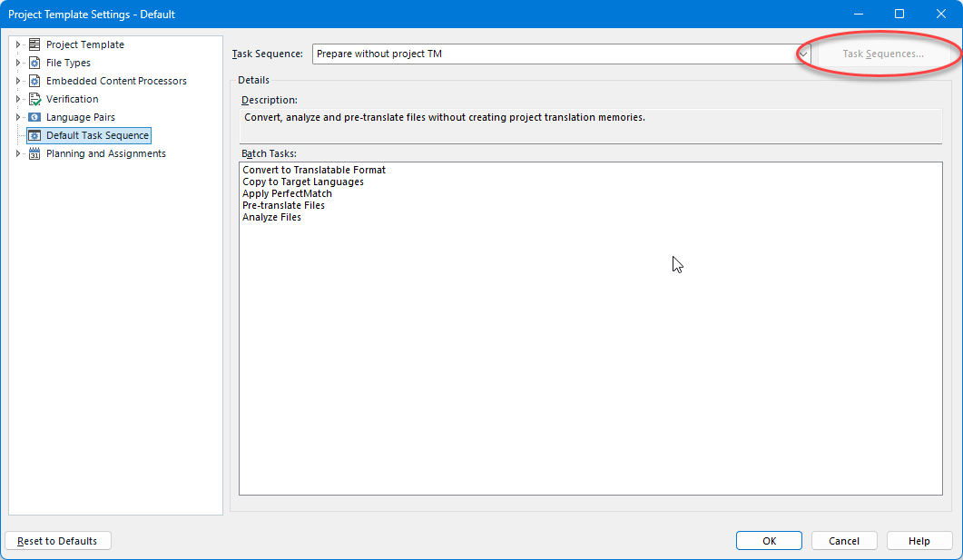963x560 pixels.
Task: Click the Embedded Content Processors icon
Action: click(34, 81)
